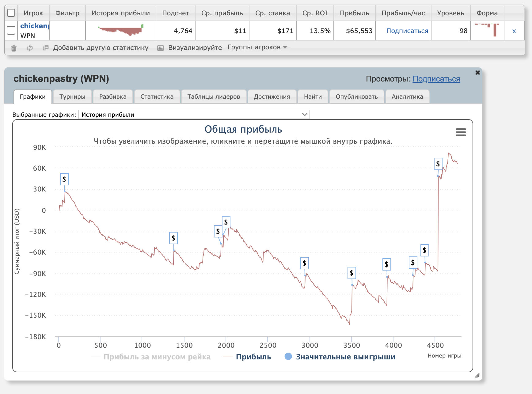Open the Выбранные графики dropdown
Screen dimensions: 532x394
194,115
